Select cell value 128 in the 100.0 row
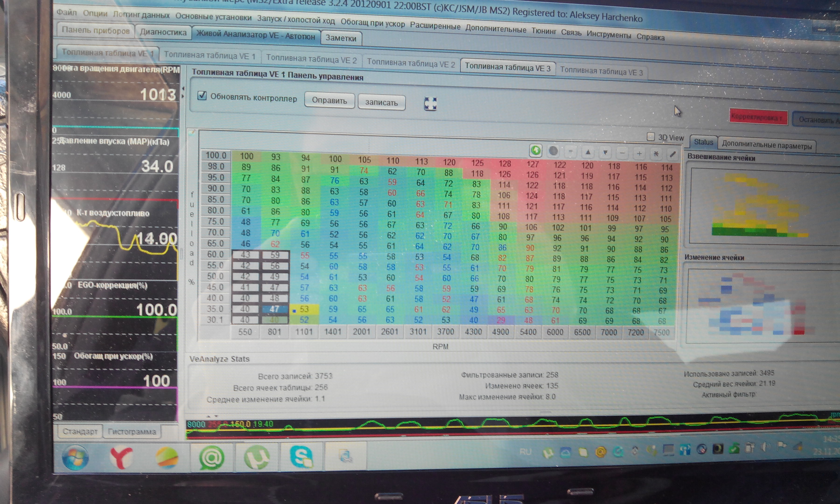The width and height of the screenshot is (840, 504). click(504, 163)
